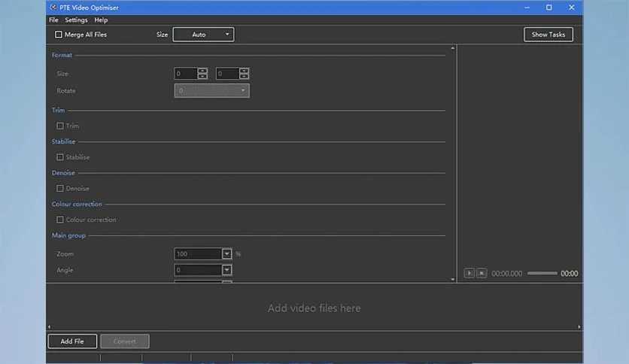Click the stop button in preview panel
Image resolution: width=629 pixels, height=364 pixels.
482,274
